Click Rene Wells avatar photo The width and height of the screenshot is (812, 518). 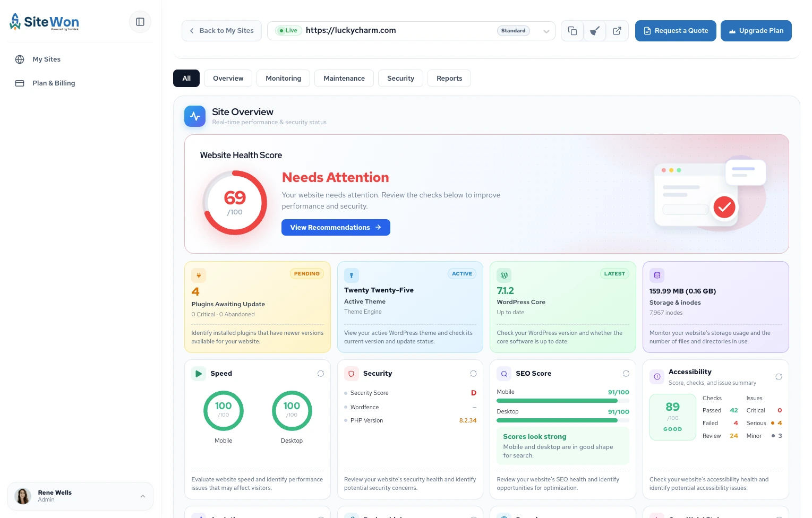click(x=23, y=496)
